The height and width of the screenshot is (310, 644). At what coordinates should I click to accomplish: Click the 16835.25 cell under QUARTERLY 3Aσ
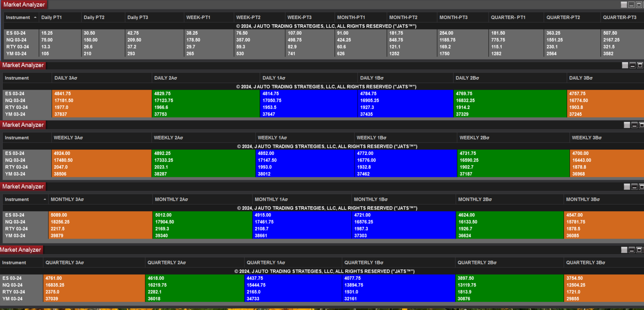[x=94, y=285]
